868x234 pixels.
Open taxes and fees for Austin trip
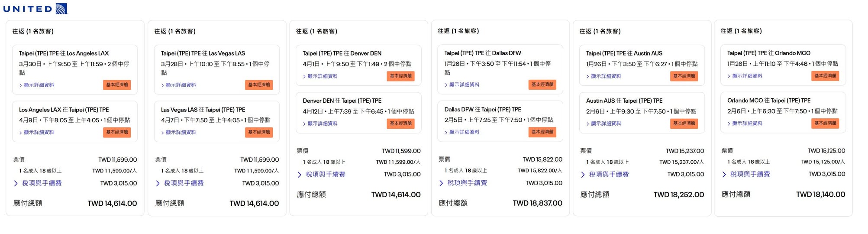click(609, 175)
